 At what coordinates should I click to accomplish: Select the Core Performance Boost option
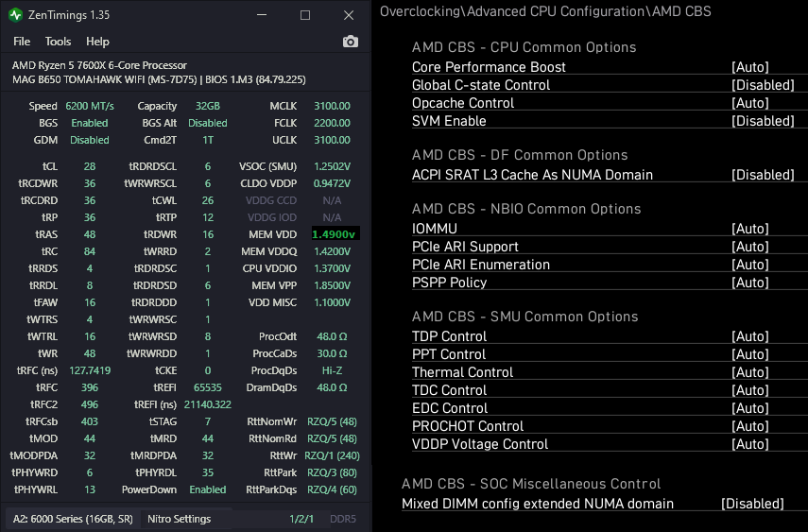pos(603,67)
